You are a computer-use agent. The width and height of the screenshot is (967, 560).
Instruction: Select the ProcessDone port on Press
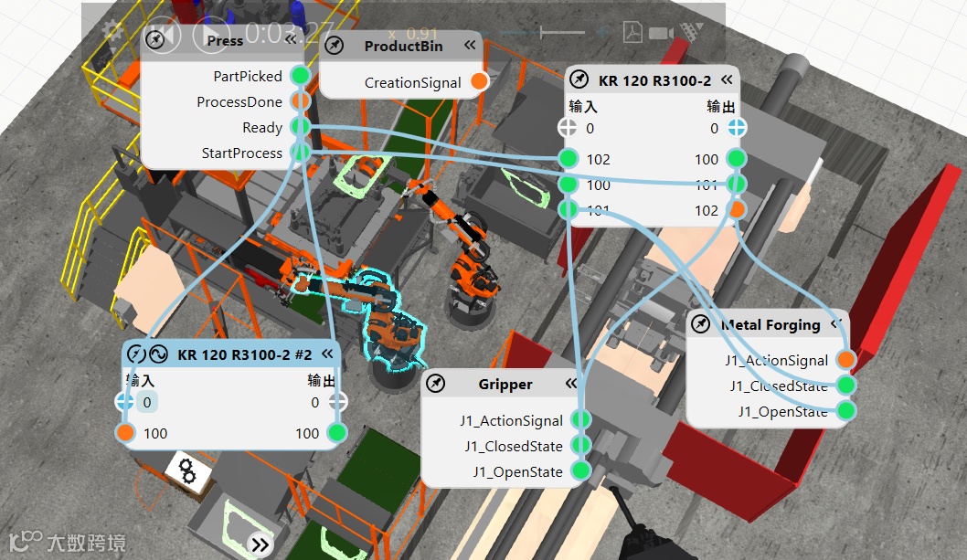pos(301,101)
